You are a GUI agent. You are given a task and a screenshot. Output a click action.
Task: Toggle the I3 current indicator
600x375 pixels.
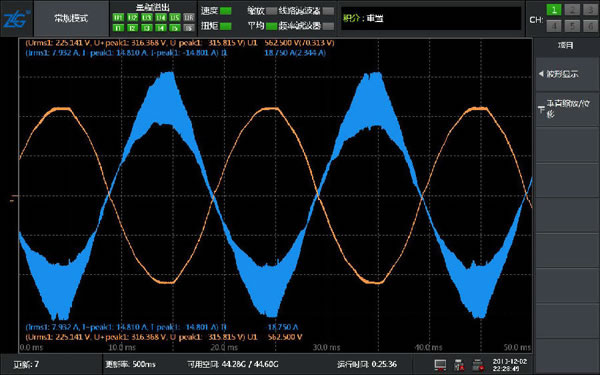147,28
